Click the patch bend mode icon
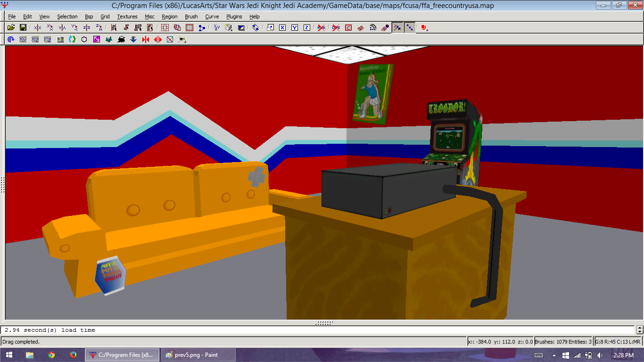 tap(373, 28)
